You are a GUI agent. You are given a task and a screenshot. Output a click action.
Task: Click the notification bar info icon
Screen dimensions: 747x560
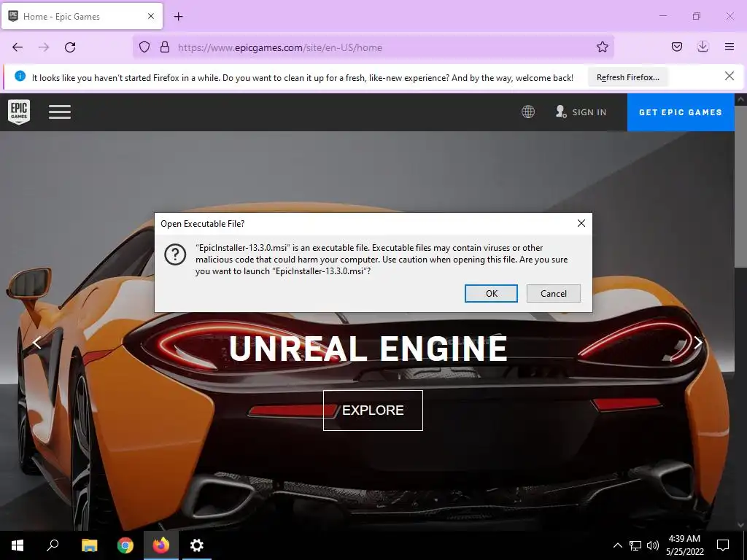(20, 76)
